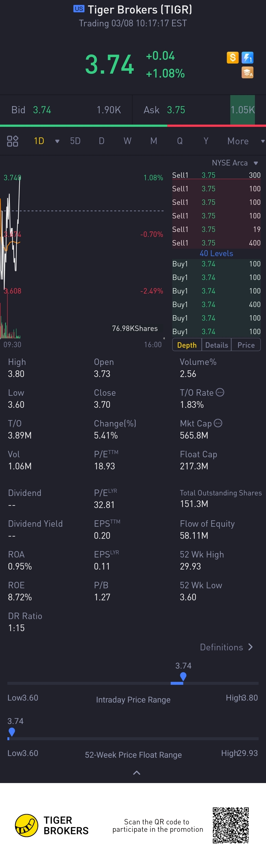Tap the tan stacked layers icon
266x868 pixels.
click(x=248, y=72)
